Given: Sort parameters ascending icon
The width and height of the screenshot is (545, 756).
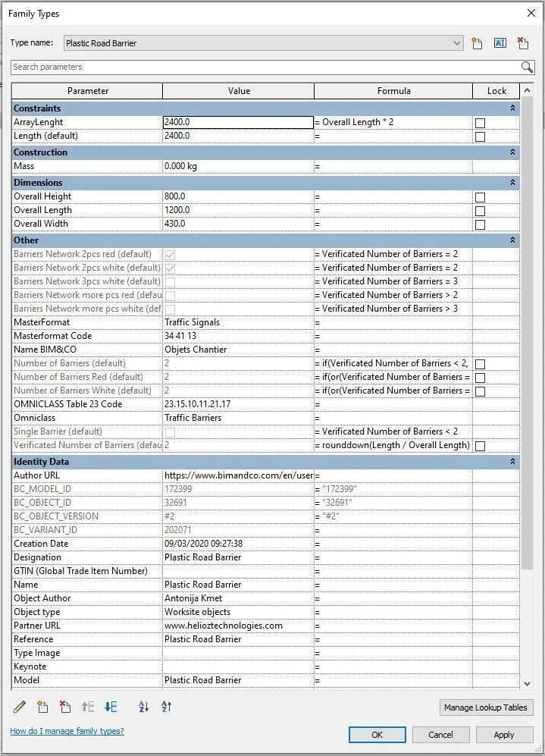Looking at the screenshot, I should click(x=143, y=707).
